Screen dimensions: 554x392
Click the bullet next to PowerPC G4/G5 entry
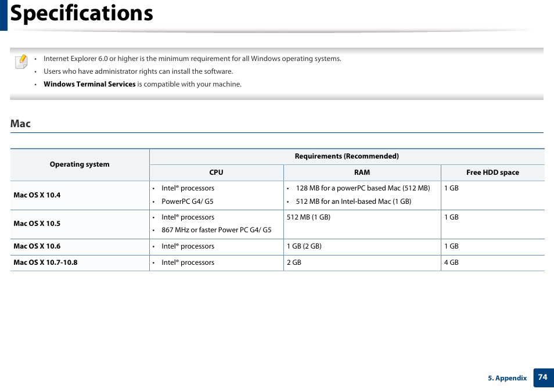tap(154, 201)
